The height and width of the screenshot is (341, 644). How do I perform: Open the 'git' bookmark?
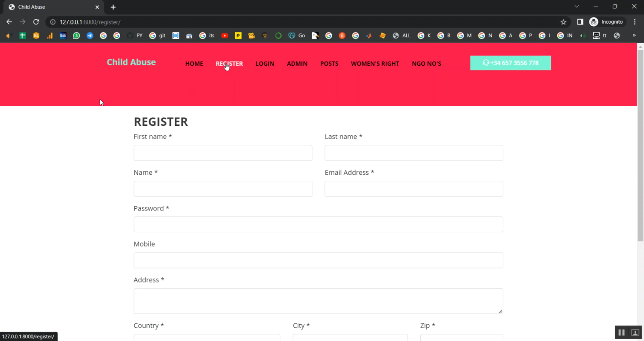pyautogui.click(x=158, y=36)
